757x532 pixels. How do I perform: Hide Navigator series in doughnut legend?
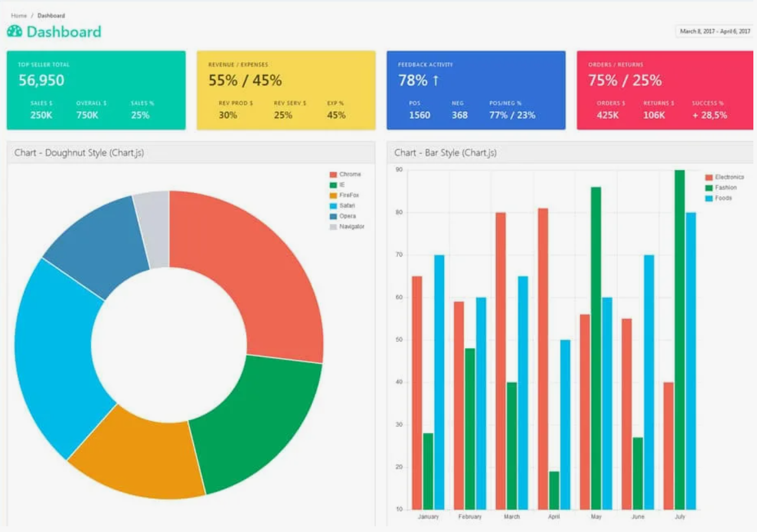(x=347, y=227)
